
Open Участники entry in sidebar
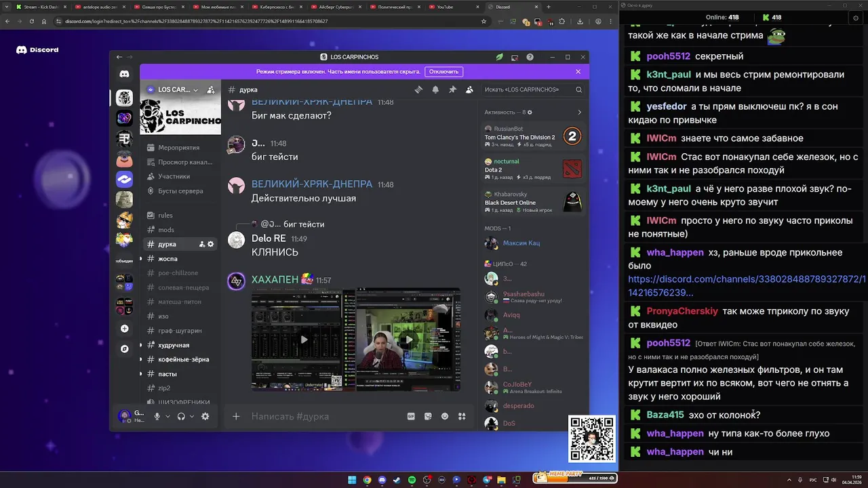click(180, 176)
